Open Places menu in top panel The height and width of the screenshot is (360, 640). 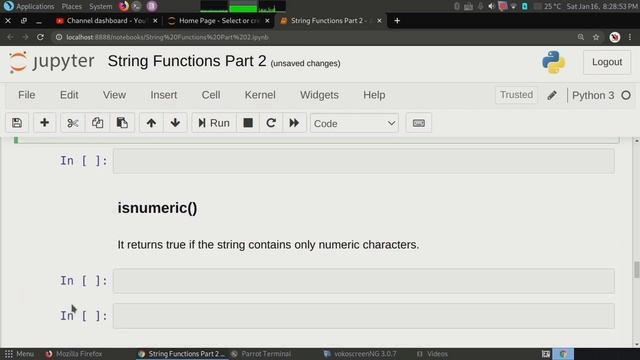[x=71, y=6]
